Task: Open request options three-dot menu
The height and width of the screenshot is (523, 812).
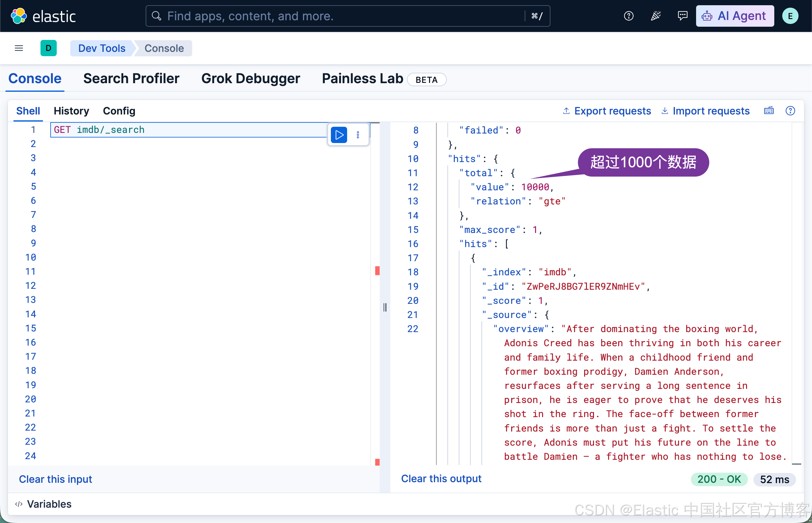Action: (358, 135)
